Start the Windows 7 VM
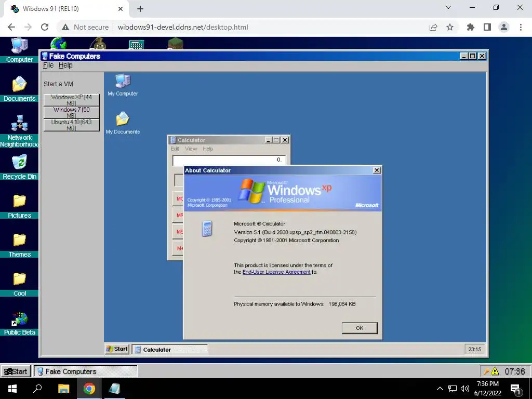This screenshot has height=399, width=532. [72, 112]
